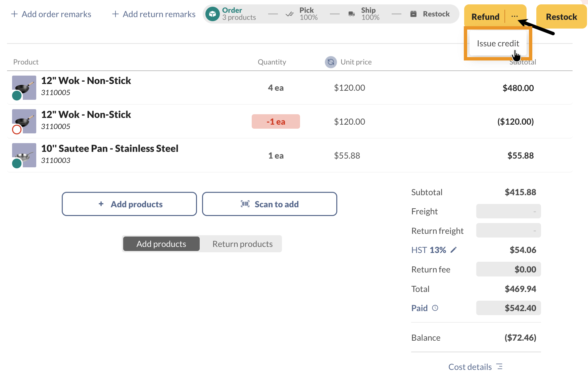Image resolution: width=588 pixels, height=383 pixels.
Task: Click the Restock archive icon in progress bar
Action: pos(413,14)
